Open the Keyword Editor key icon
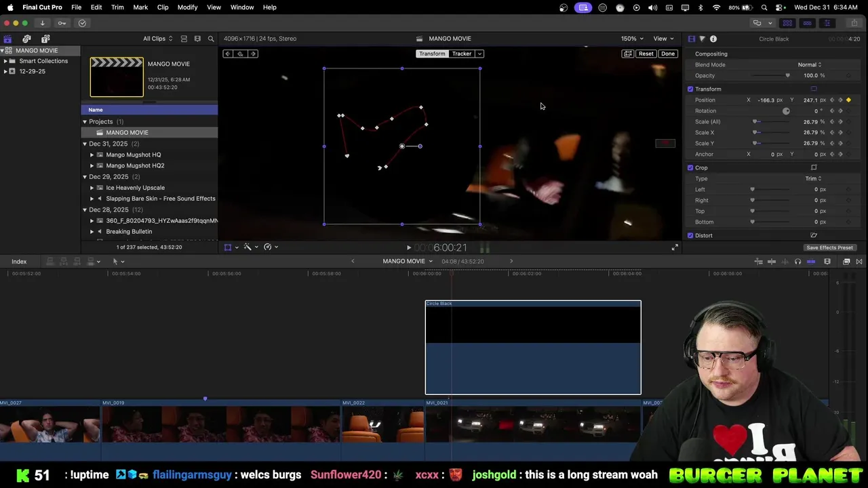Screen dimensions: 868x488 (x=62, y=23)
